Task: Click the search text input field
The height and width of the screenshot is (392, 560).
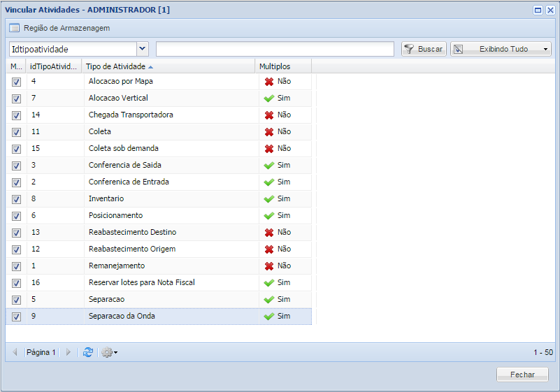Action: (x=275, y=49)
